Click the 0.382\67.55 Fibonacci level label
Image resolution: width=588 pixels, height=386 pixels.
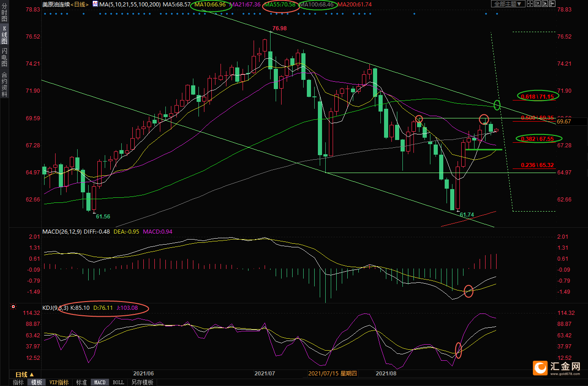tap(537, 138)
